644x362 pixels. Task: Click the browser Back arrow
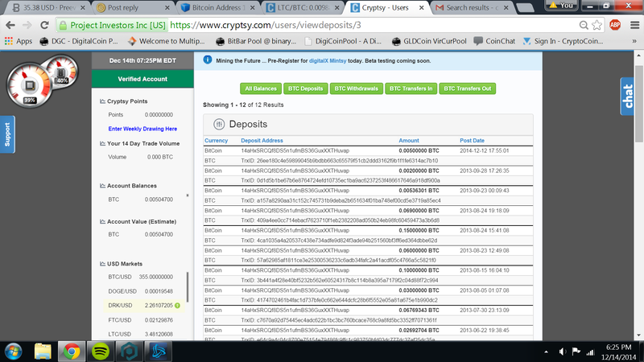click(x=10, y=25)
